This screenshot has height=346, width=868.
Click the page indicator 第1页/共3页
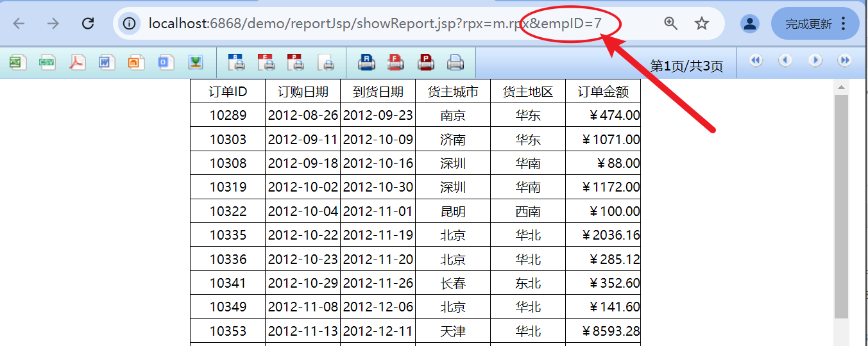[686, 66]
